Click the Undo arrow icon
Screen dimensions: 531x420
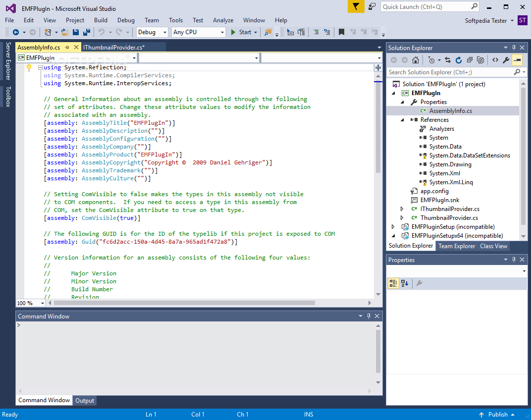point(101,32)
